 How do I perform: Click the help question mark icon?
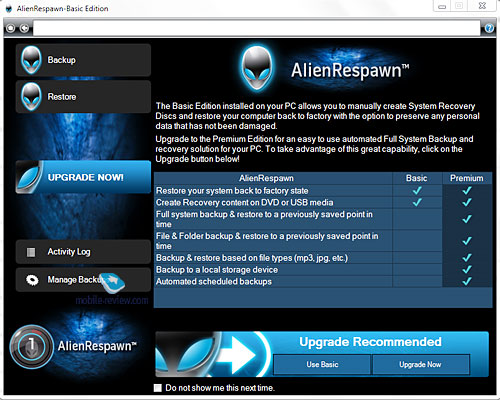[489, 28]
